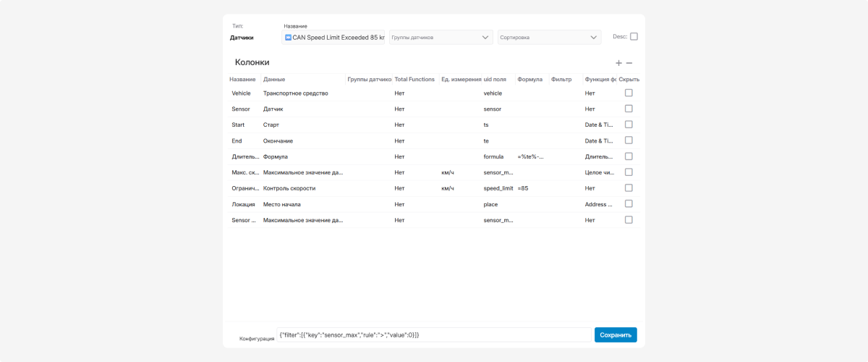The height and width of the screenshot is (362, 868).
Task: Click the place uid cell
Action: pos(490,205)
